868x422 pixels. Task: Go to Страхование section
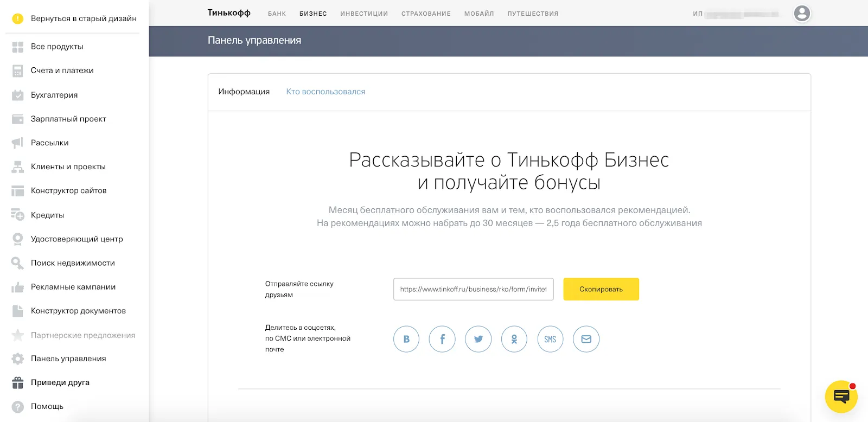click(426, 14)
